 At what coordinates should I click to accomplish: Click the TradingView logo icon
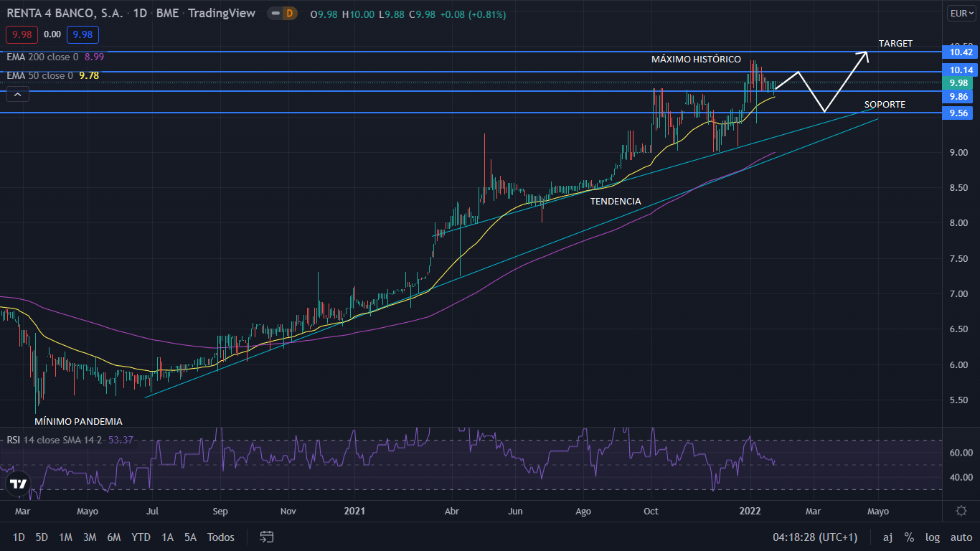[19, 484]
